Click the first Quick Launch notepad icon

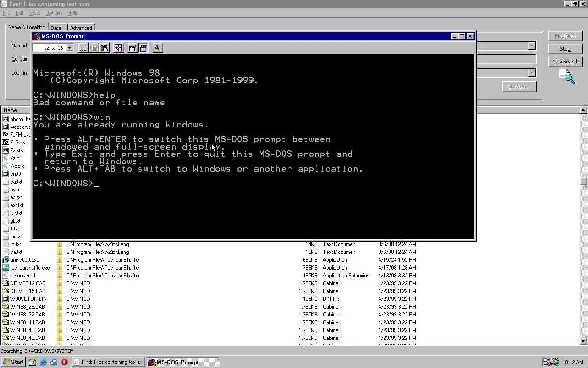33,362
